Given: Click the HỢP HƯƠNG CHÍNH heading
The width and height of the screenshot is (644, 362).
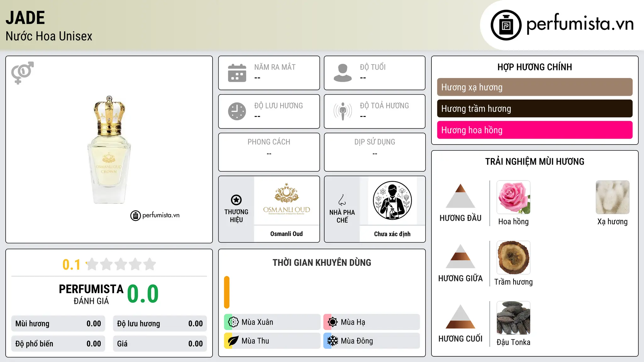Looking at the screenshot, I should 535,67.
